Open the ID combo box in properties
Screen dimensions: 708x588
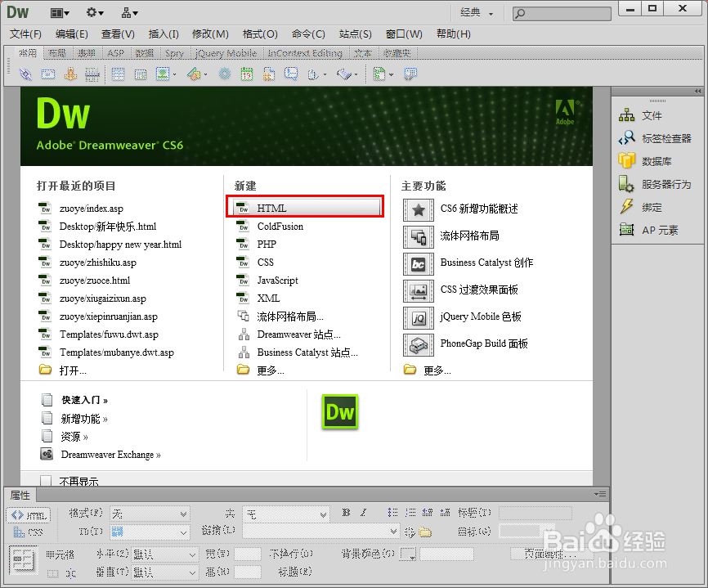(x=150, y=532)
